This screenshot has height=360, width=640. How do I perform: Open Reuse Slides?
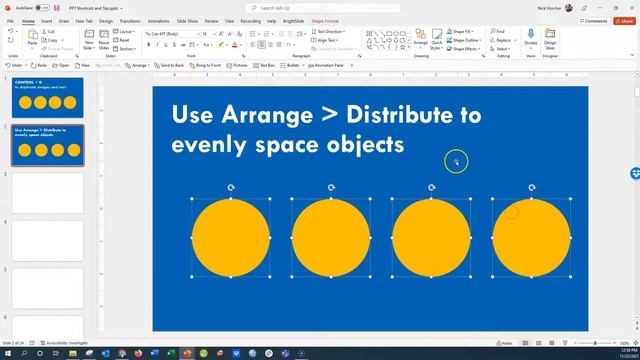(x=104, y=39)
